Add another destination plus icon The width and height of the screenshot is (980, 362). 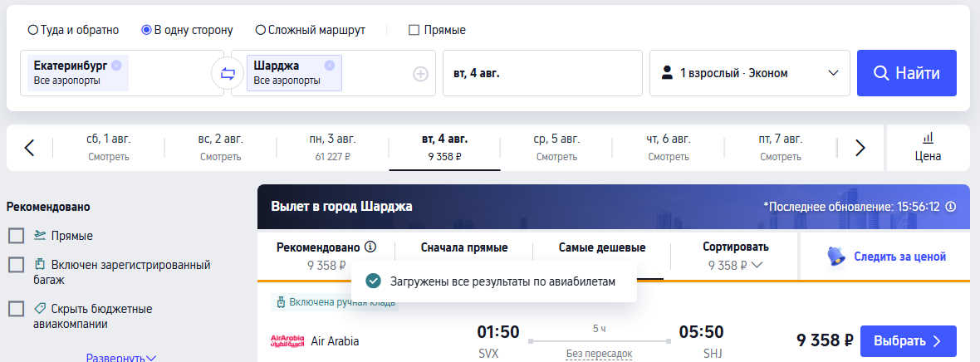pos(420,74)
